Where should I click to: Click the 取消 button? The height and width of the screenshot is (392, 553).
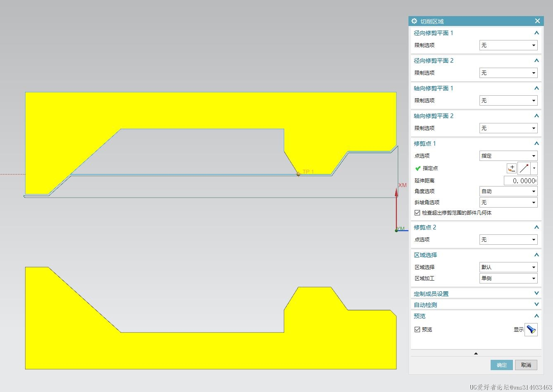tap(526, 365)
